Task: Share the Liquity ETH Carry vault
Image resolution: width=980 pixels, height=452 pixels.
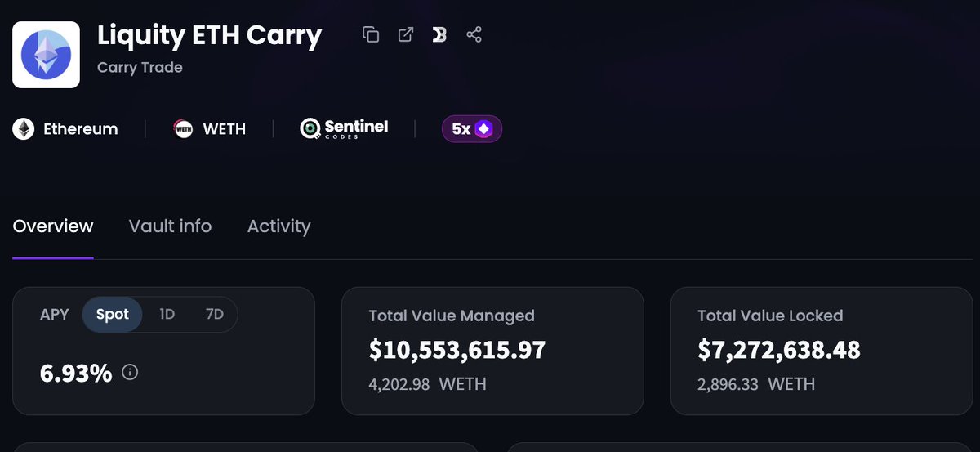Action: pyautogui.click(x=474, y=34)
